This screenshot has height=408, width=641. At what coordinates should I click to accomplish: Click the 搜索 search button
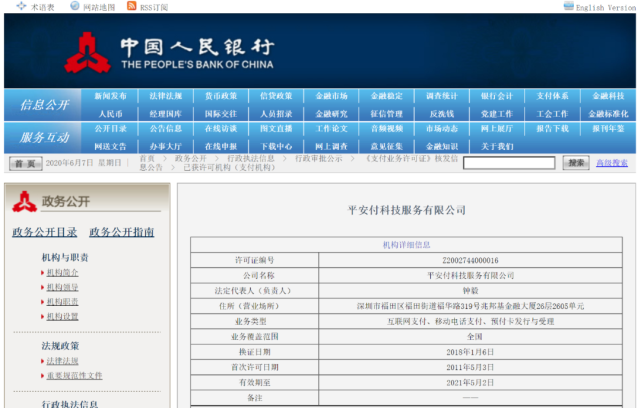click(576, 163)
